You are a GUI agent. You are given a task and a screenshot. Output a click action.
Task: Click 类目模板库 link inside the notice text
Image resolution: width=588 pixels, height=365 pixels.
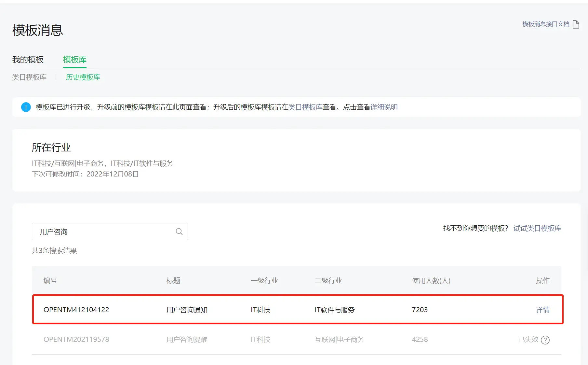click(x=305, y=107)
